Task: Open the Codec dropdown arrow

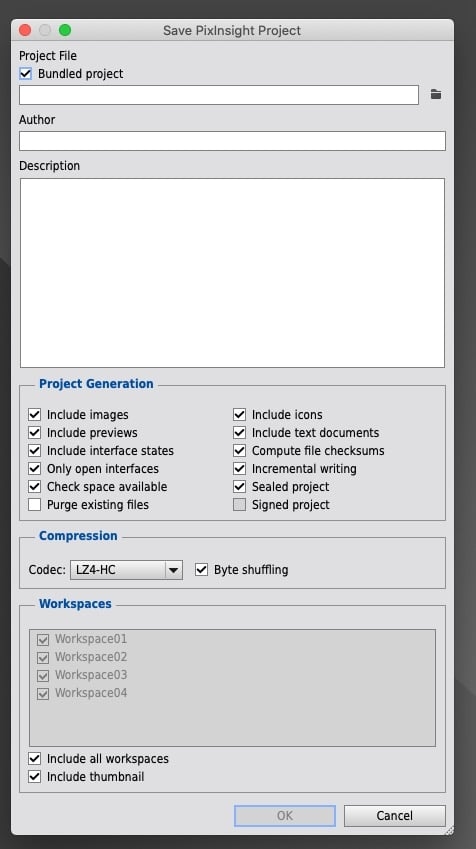Action: pos(173,570)
